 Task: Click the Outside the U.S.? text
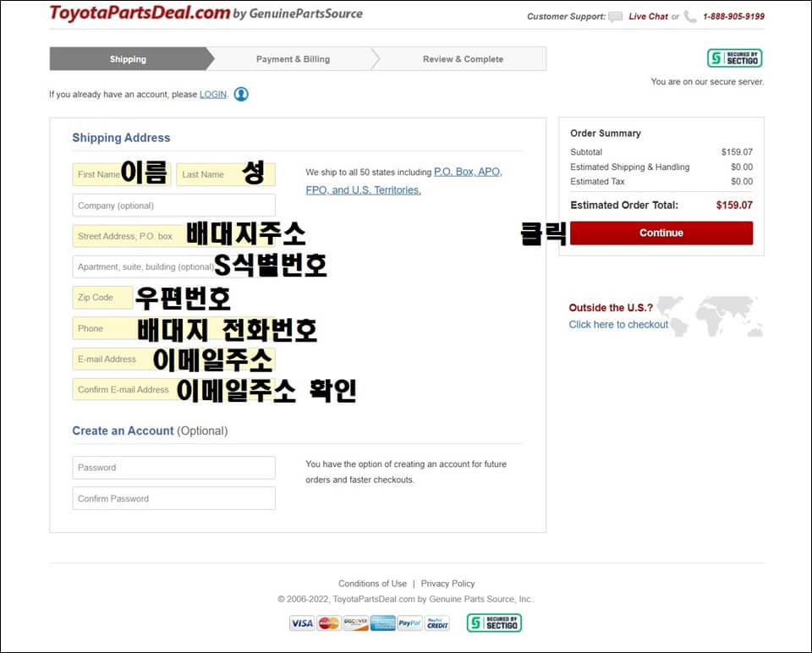click(x=611, y=308)
